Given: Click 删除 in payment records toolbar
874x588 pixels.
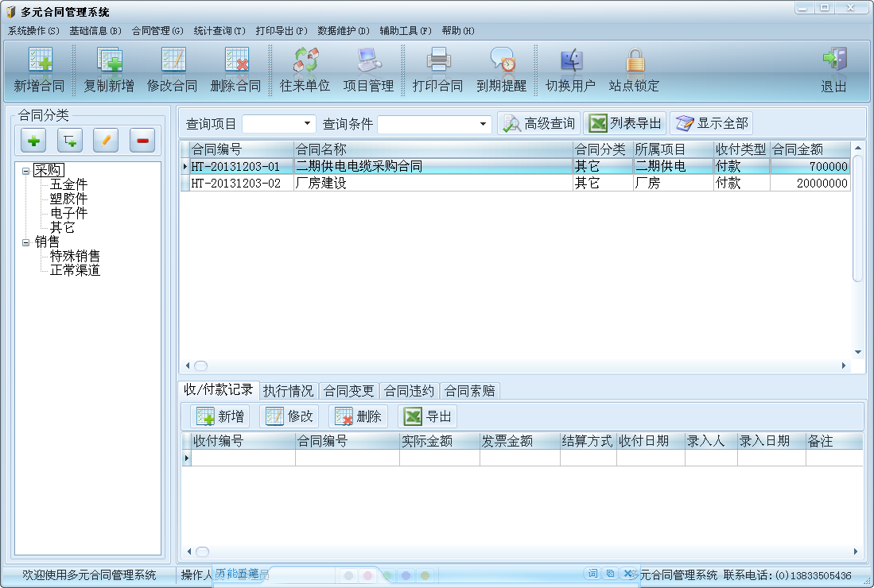Looking at the screenshot, I should pos(359,416).
